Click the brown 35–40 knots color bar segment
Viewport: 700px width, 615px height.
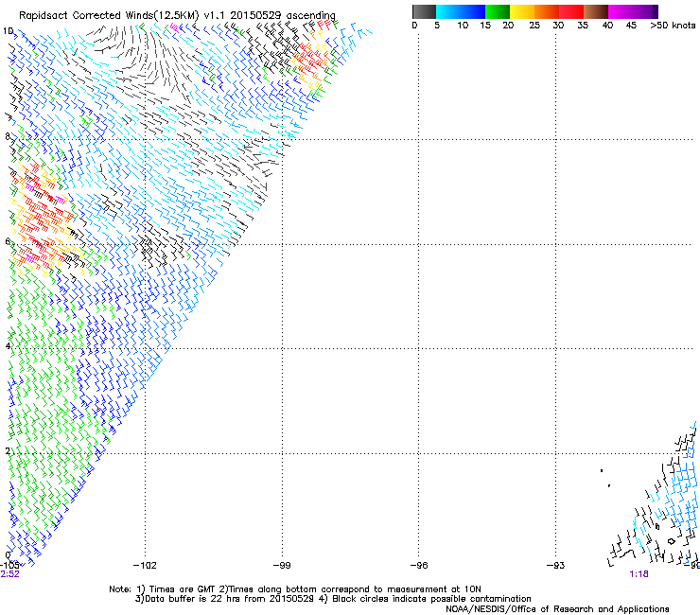coord(596,11)
